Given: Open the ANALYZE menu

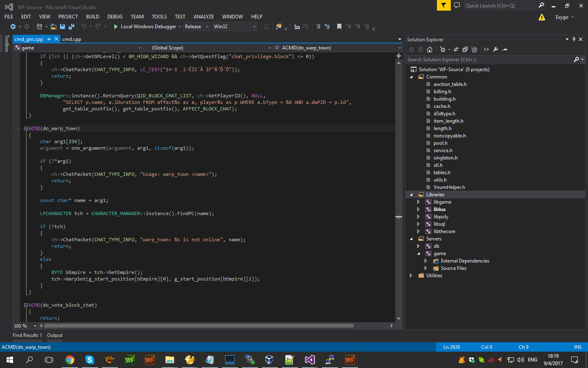Looking at the screenshot, I should pyautogui.click(x=204, y=17).
